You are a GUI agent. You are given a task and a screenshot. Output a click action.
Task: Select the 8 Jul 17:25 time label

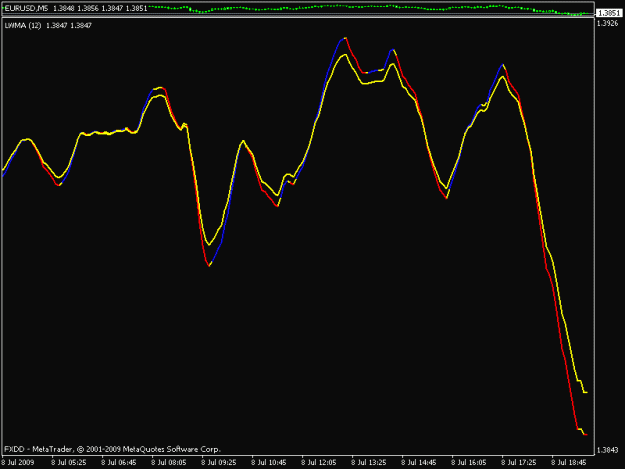(x=519, y=463)
